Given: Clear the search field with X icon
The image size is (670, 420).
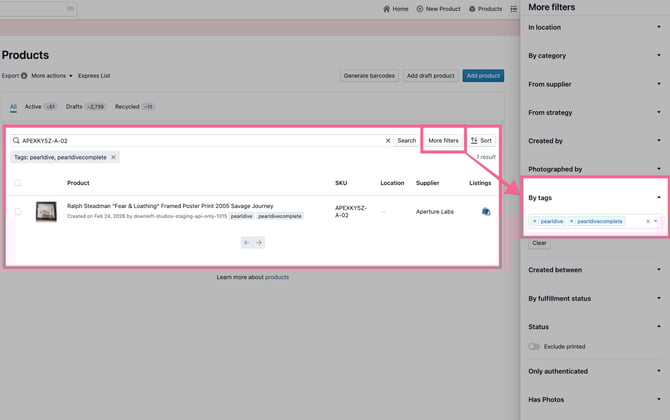Looking at the screenshot, I should (388, 141).
